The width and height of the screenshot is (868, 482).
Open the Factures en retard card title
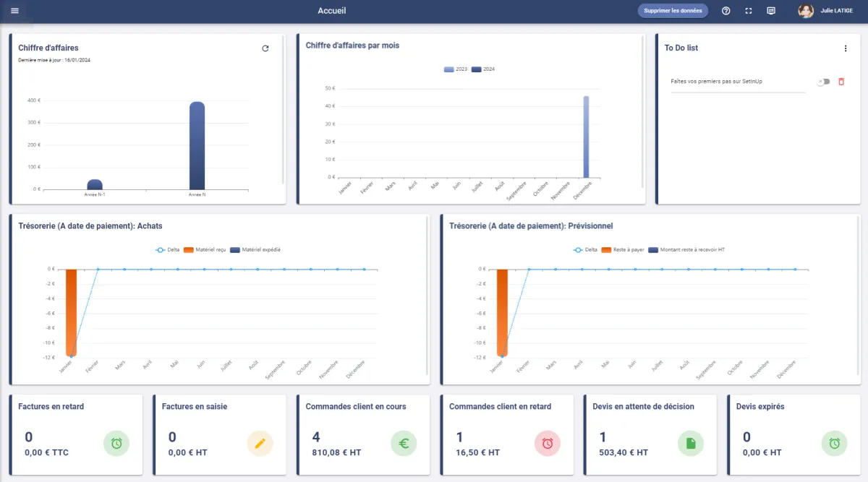pos(51,407)
